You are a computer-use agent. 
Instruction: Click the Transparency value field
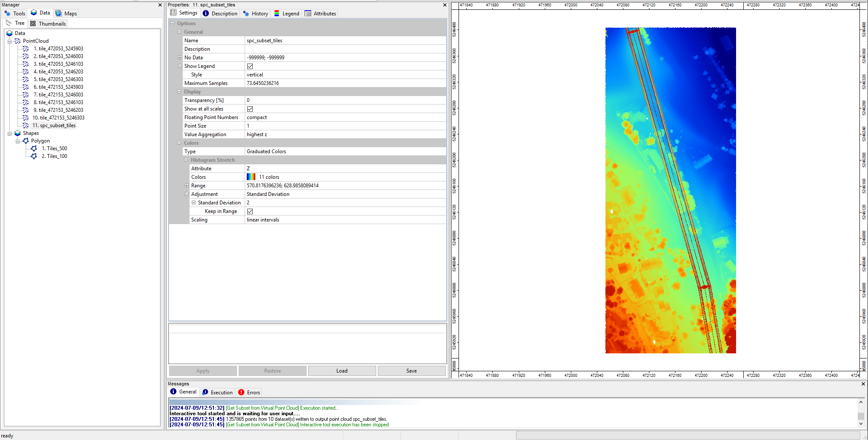[x=345, y=100]
